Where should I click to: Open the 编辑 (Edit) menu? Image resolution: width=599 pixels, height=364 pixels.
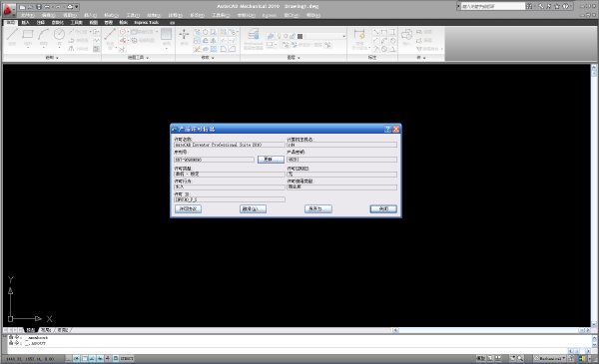click(x=48, y=15)
